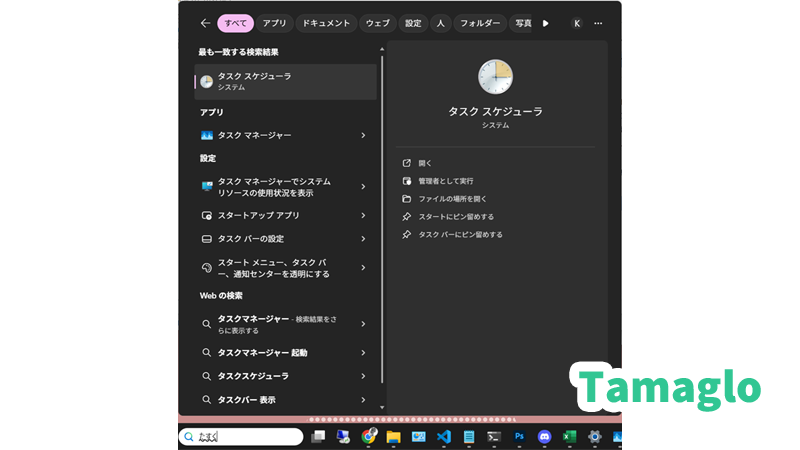The image size is (800, 450).
Task: Click the results scrollbar up arrow
Action: pyautogui.click(x=382, y=49)
